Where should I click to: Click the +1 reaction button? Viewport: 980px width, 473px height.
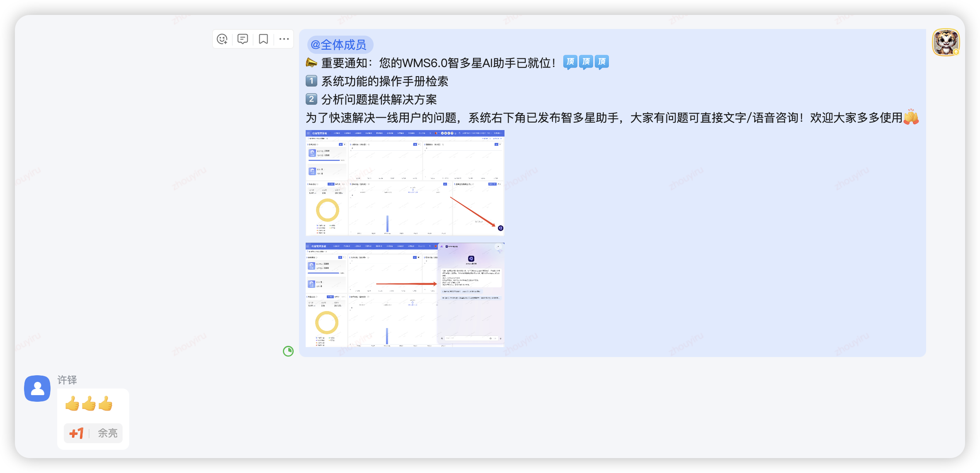pyautogui.click(x=77, y=433)
